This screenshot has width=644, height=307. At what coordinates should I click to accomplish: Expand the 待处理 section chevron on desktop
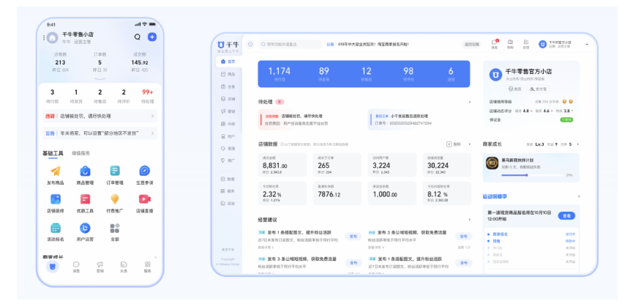(x=469, y=102)
